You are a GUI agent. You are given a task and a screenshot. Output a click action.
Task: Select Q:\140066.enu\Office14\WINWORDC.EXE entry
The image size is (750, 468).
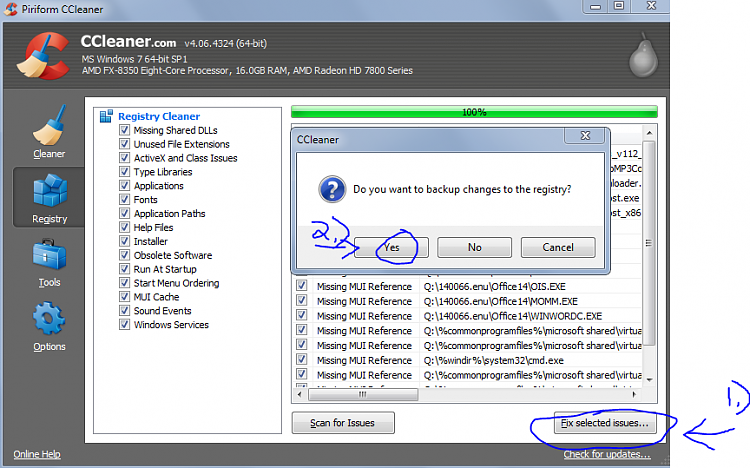(x=513, y=316)
